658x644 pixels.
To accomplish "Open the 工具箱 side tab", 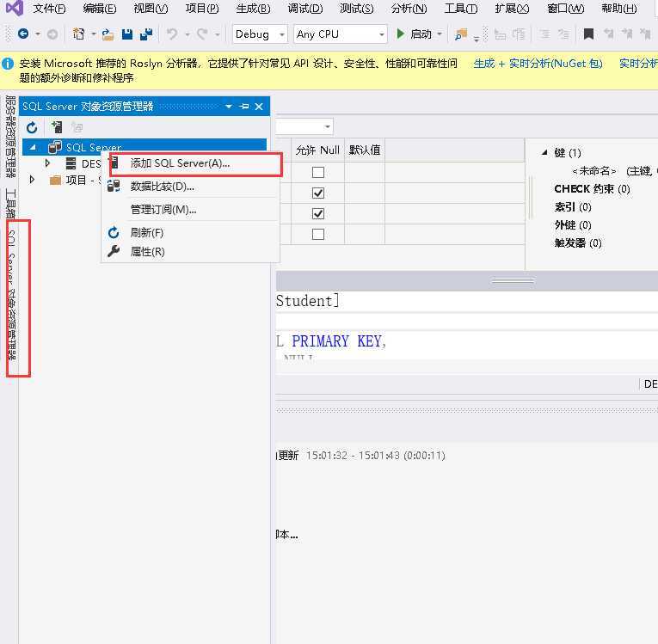I will pos(11,204).
